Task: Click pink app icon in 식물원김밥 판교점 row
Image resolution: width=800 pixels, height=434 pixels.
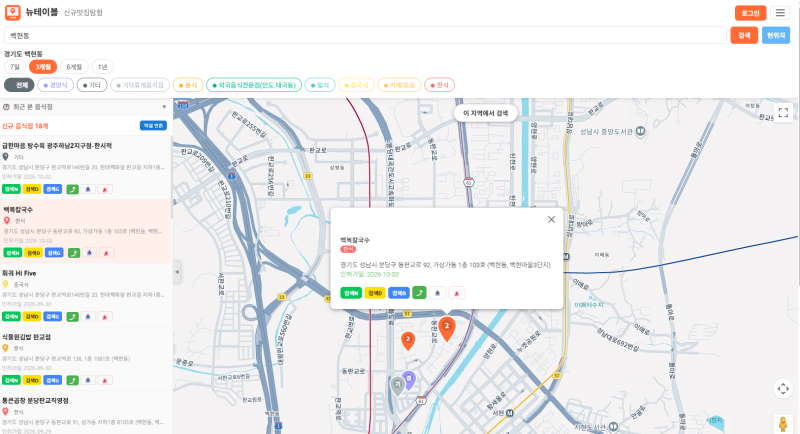Action: (105, 380)
